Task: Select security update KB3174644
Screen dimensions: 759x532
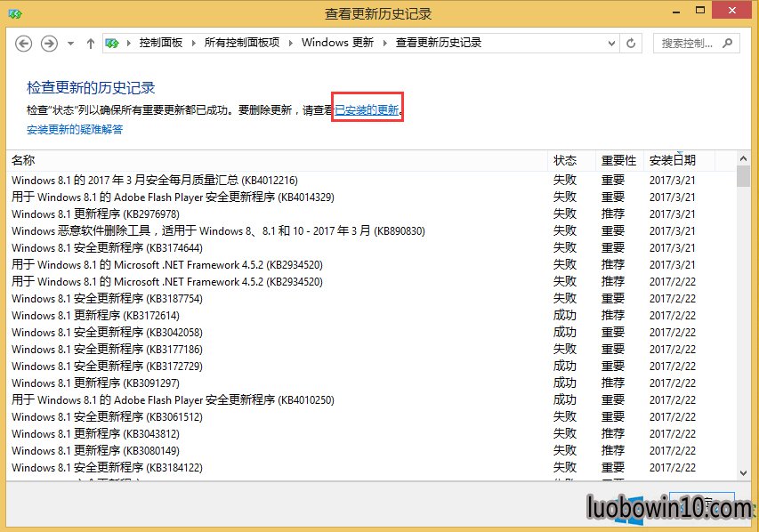Action: [371, 248]
